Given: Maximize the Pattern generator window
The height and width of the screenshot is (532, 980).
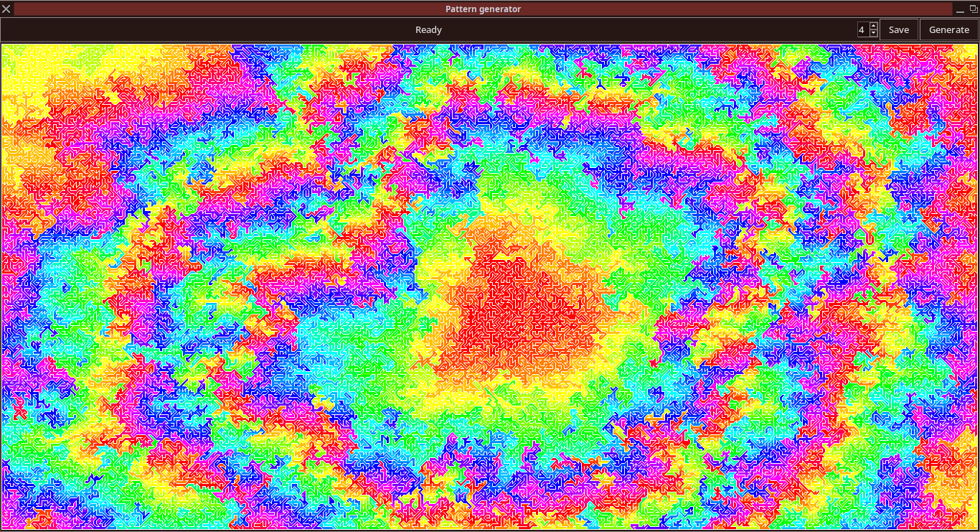Looking at the screenshot, I should tap(974, 9).
